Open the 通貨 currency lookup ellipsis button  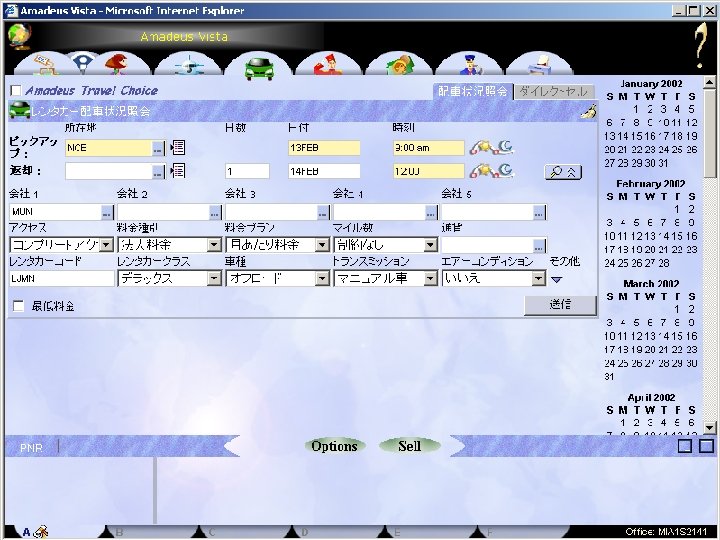pos(540,245)
